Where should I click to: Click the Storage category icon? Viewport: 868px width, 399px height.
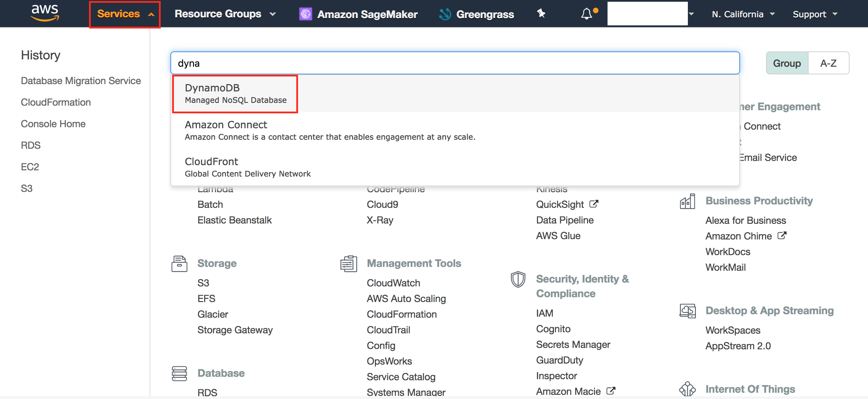point(179,263)
